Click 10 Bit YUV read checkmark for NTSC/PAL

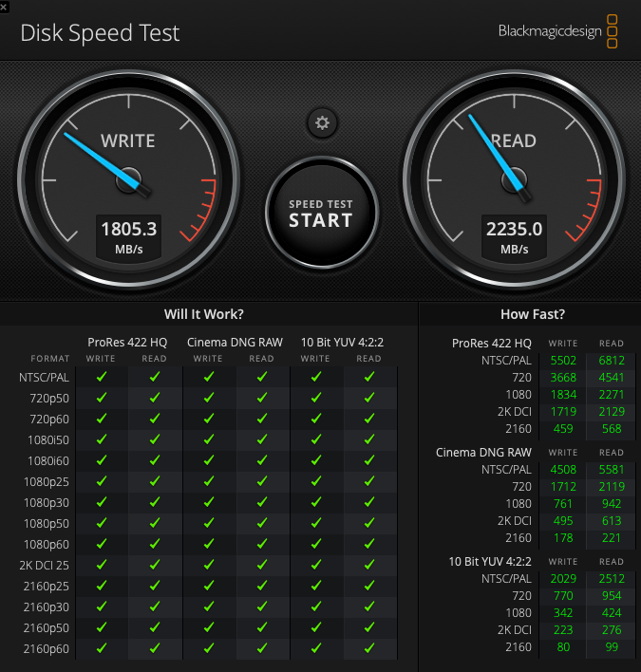click(369, 377)
